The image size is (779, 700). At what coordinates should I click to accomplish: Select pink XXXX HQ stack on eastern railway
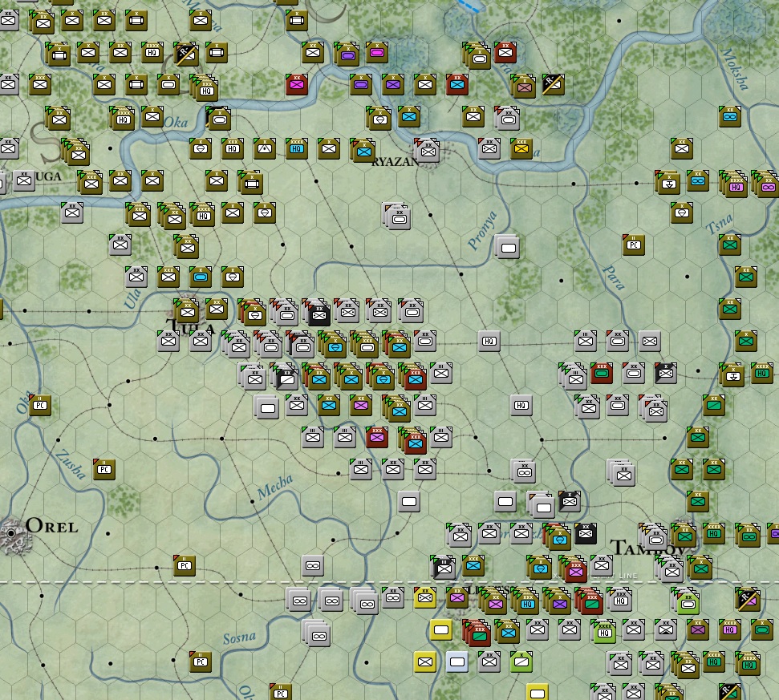click(x=734, y=184)
